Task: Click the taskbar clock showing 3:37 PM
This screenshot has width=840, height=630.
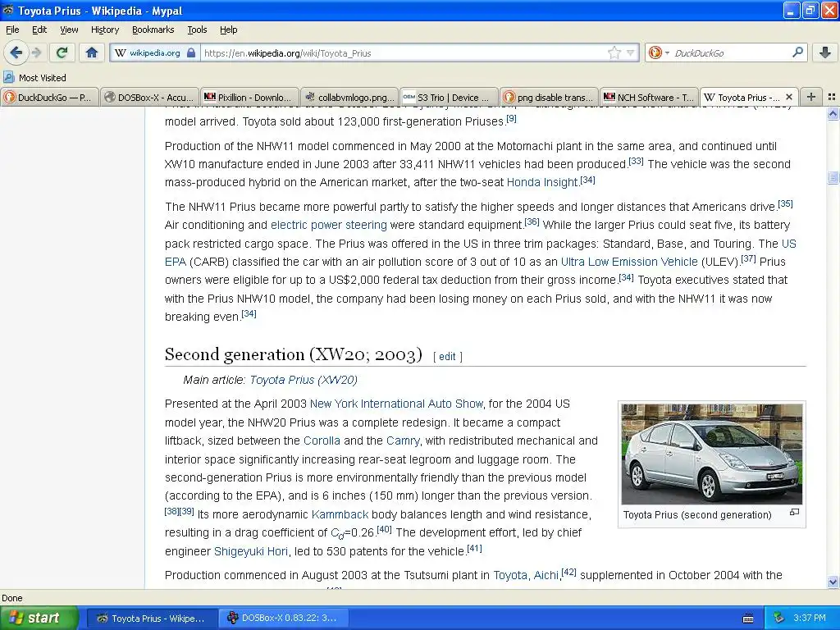Action: [x=810, y=619]
